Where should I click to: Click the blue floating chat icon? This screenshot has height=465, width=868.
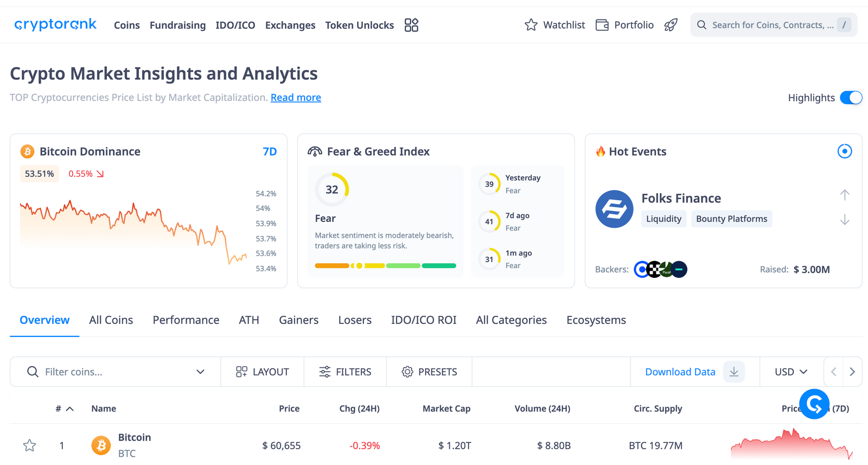click(x=814, y=404)
